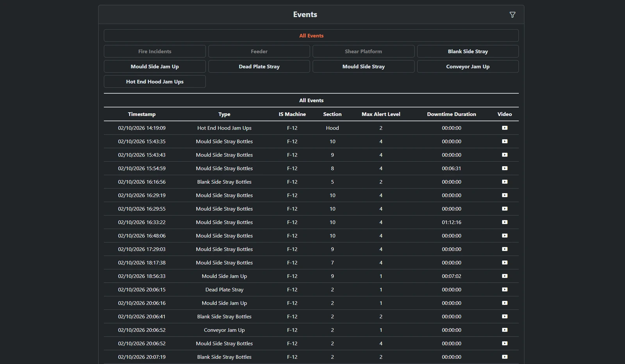Screen dimensions: 625x364
Task: Sort by Timestamp column header
Action: click(142, 114)
